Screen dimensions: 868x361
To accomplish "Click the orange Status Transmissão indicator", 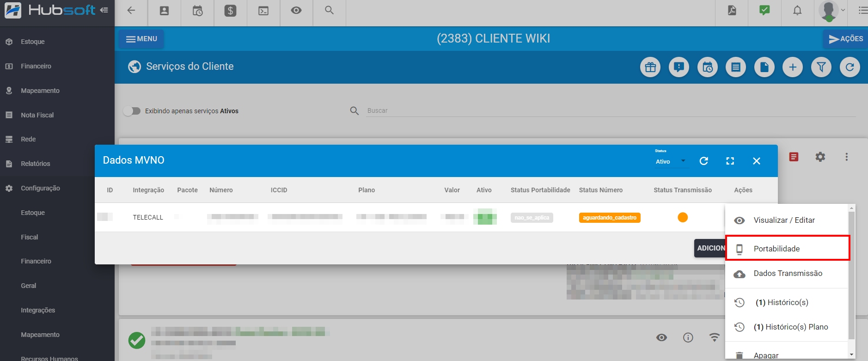I will (683, 217).
